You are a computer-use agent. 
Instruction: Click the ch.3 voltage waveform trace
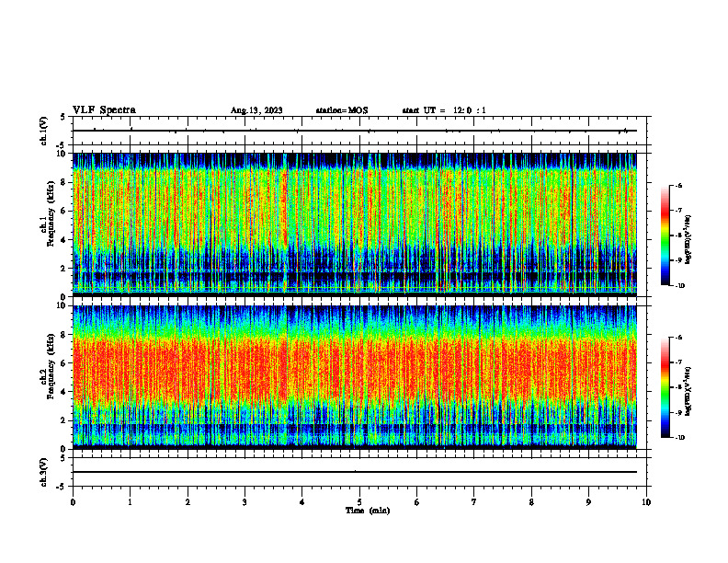pos(355,472)
